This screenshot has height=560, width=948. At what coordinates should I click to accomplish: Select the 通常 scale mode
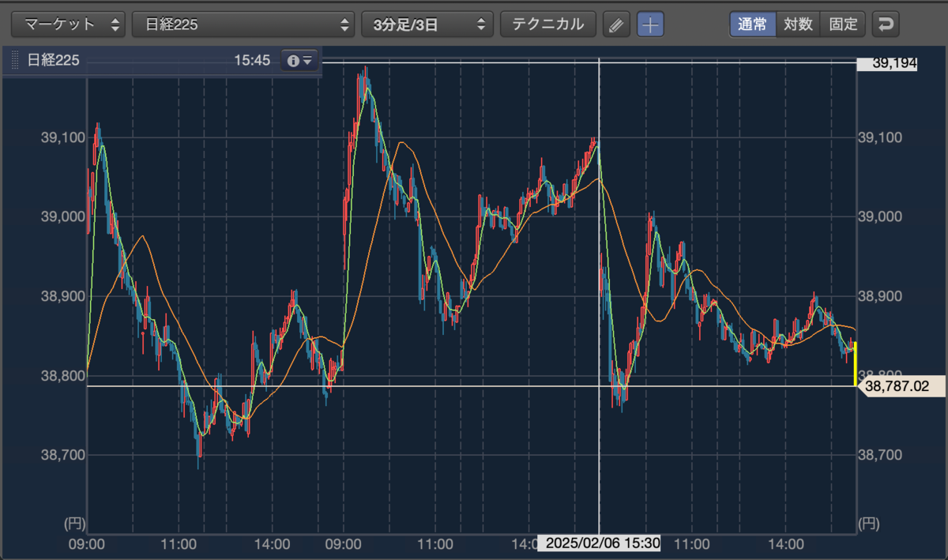coord(752,24)
